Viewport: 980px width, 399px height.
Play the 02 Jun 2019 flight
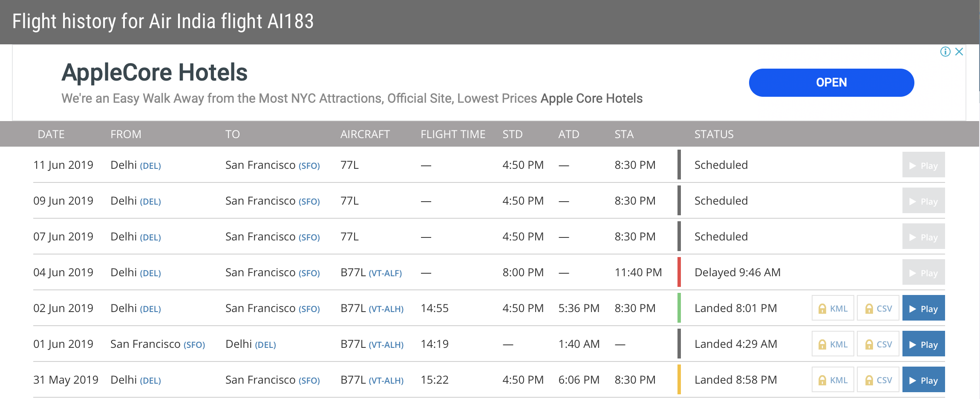923,308
